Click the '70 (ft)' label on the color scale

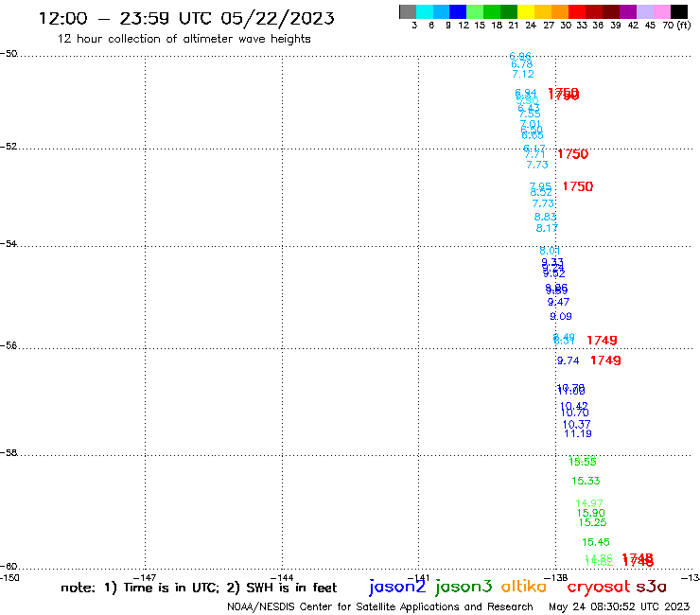coord(676,26)
